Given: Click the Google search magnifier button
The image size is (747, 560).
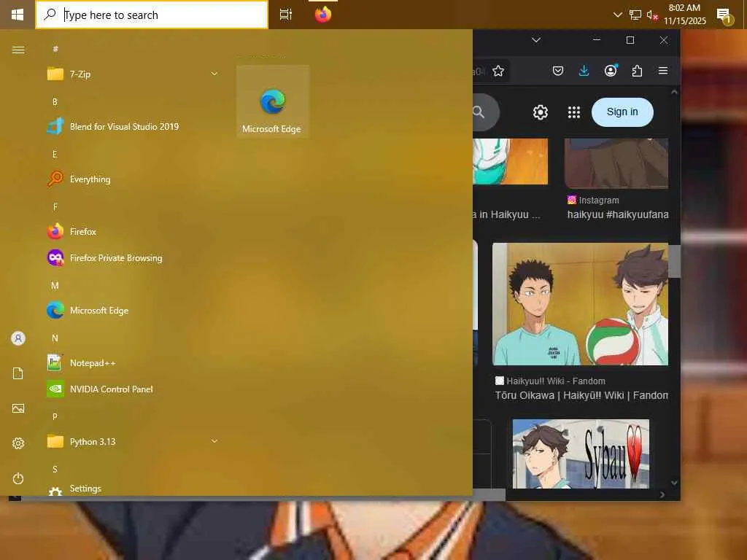Looking at the screenshot, I should tap(479, 112).
